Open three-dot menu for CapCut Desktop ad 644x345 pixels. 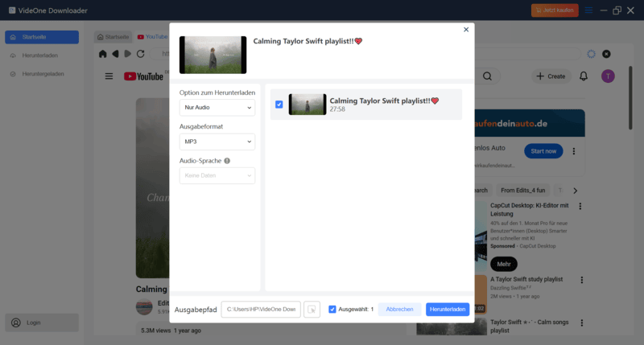point(580,206)
